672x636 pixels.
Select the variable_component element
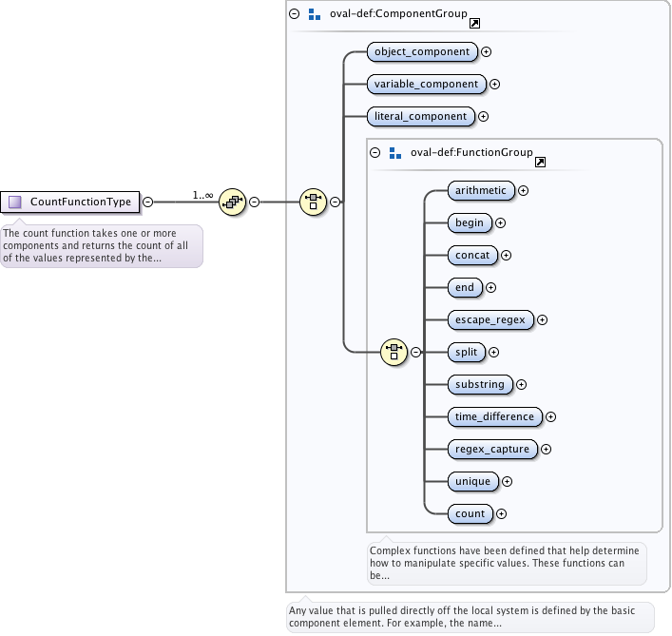(427, 84)
